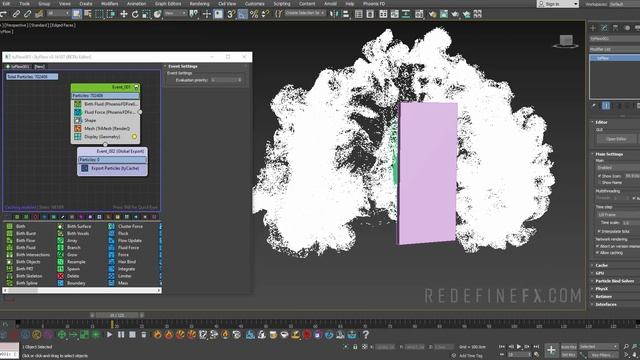Open the Phoenix FD menu
The image size is (640, 360).
point(374,4)
